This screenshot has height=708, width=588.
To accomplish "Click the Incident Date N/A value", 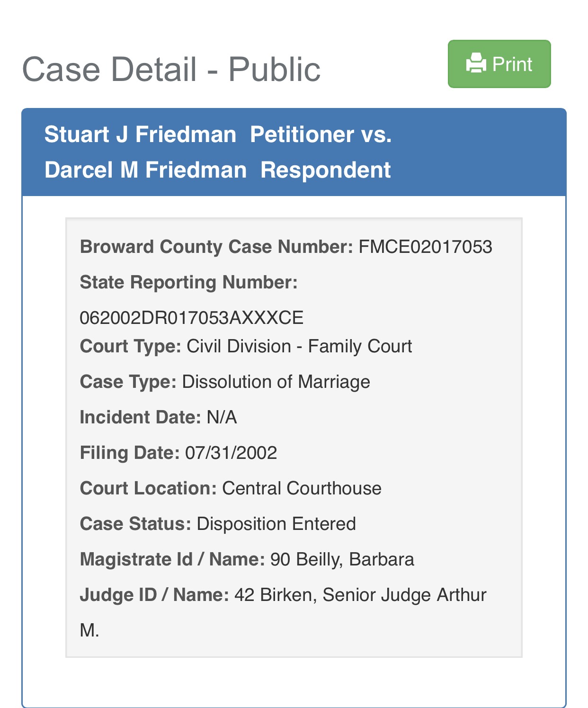I will [222, 417].
